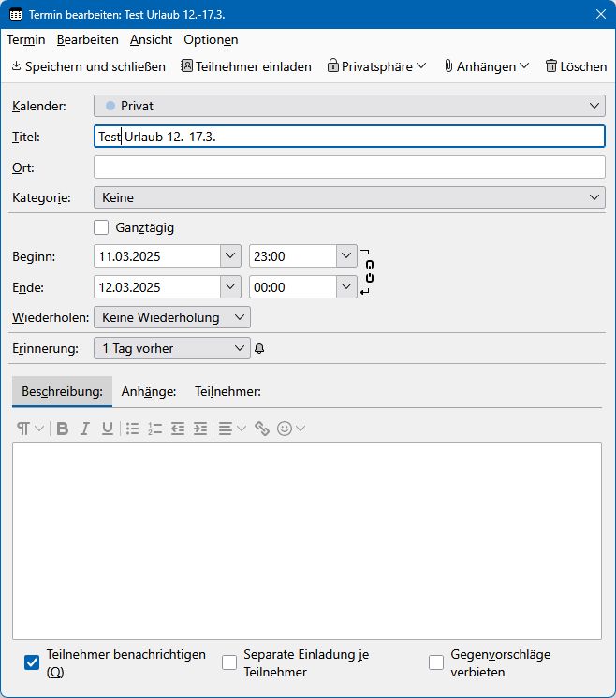
Task: Click the reminder bell icon
Action: tap(259, 349)
